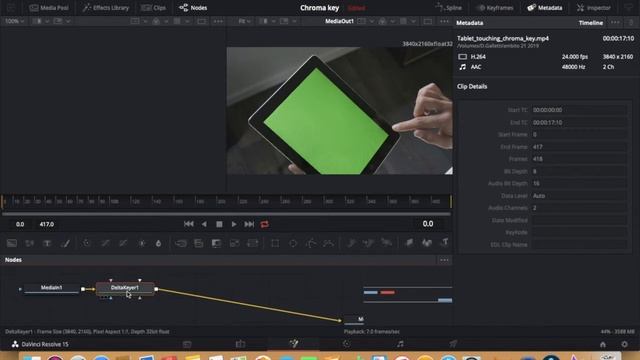Image resolution: width=640 pixels, height=360 pixels.
Task: Add a Text+ tool from toolbar
Action: (x=47, y=243)
